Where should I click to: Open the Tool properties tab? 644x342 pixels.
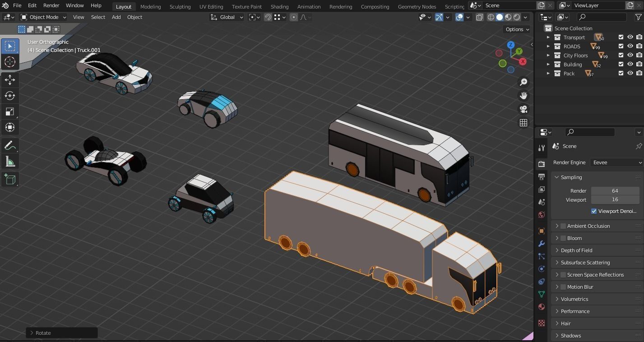[x=542, y=148]
